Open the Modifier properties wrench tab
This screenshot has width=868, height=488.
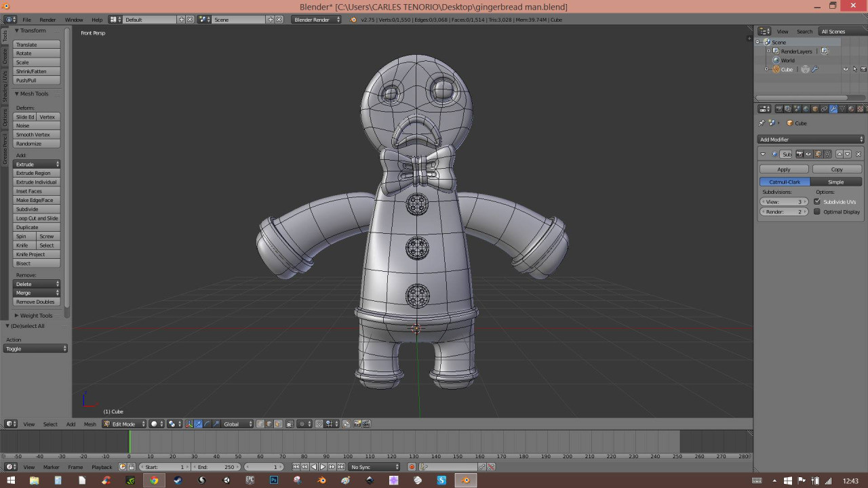pos(833,109)
